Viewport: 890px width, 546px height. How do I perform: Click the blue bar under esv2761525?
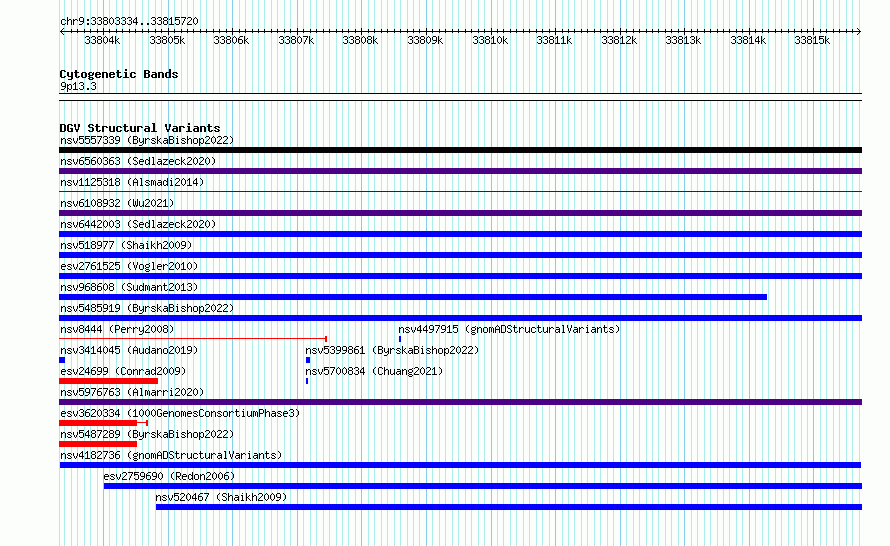coord(460,276)
